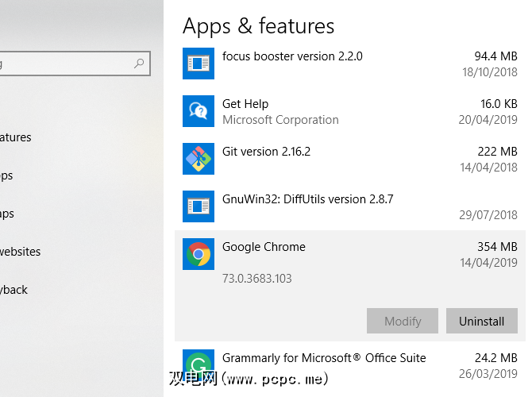Viewport: 532px width, 397px height.
Task: Select the Git version 2.16.2 name
Action: tap(266, 152)
